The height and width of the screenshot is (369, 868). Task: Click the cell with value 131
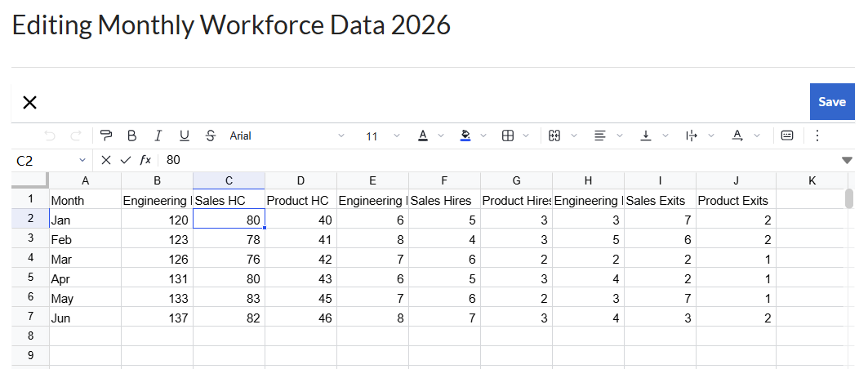(158, 278)
